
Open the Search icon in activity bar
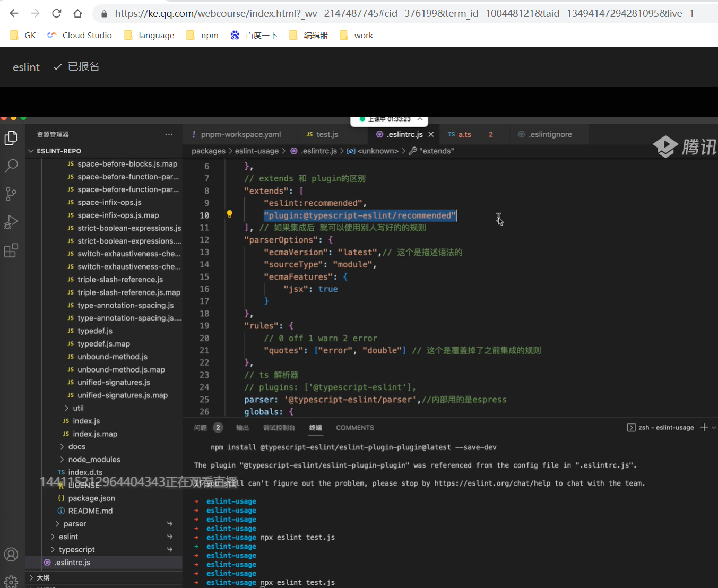point(11,166)
